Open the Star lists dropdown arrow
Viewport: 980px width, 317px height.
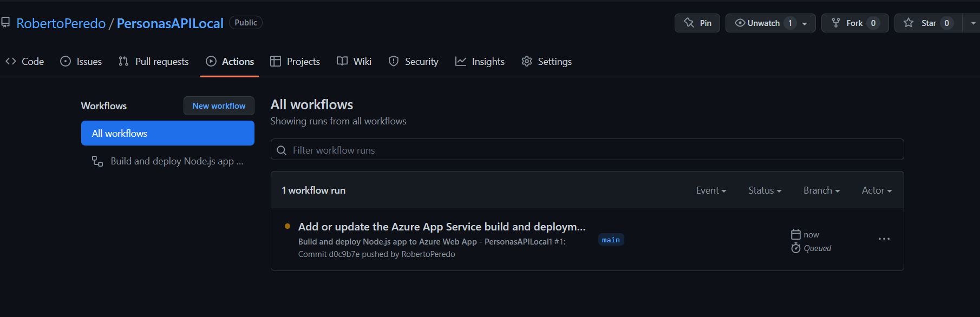(x=973, y=23)
